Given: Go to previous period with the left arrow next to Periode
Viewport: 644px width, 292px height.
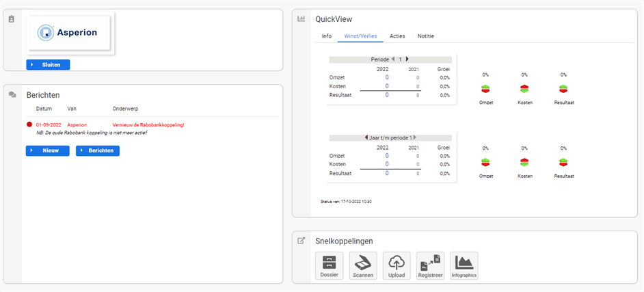Looking at the screenshot, I should point(393,59).
